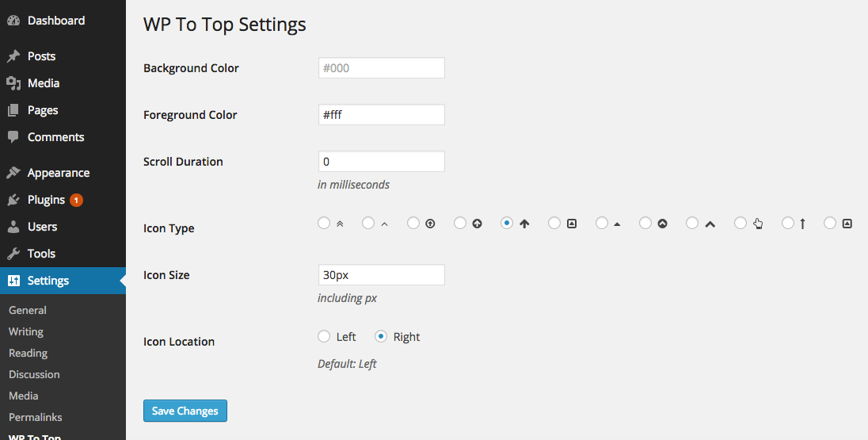
Task: Click the Plugins update count badge
Action: tap(76, 200)
